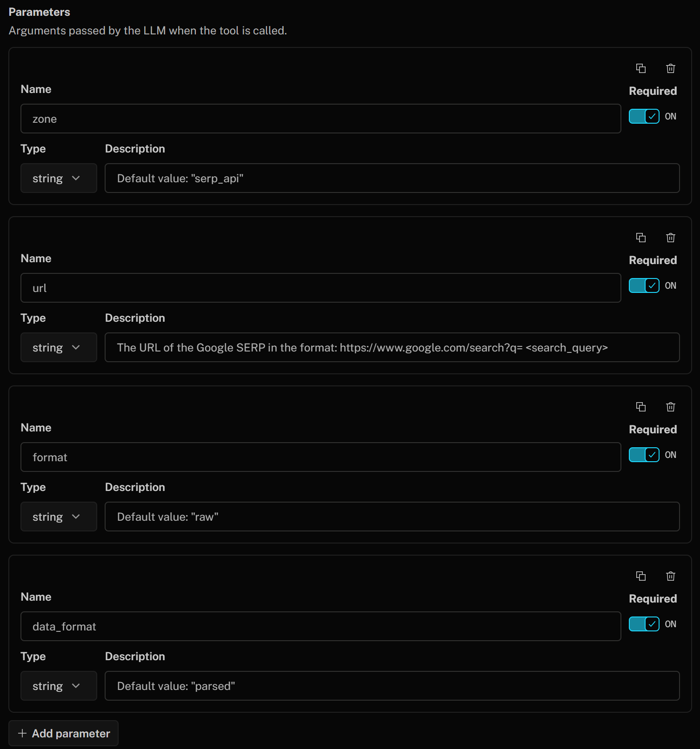This screenshot has width=700, height=749.
Task: Duplicate the format parameter
Action: point(640,407)
